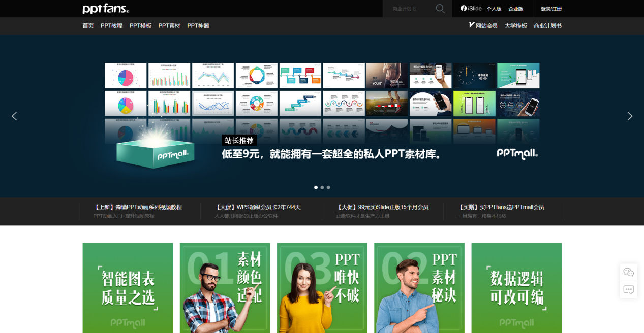Viewport: 644px width, 333px height.
Task: Open the 03 PPT唯快不破 card
Action: 322,288
